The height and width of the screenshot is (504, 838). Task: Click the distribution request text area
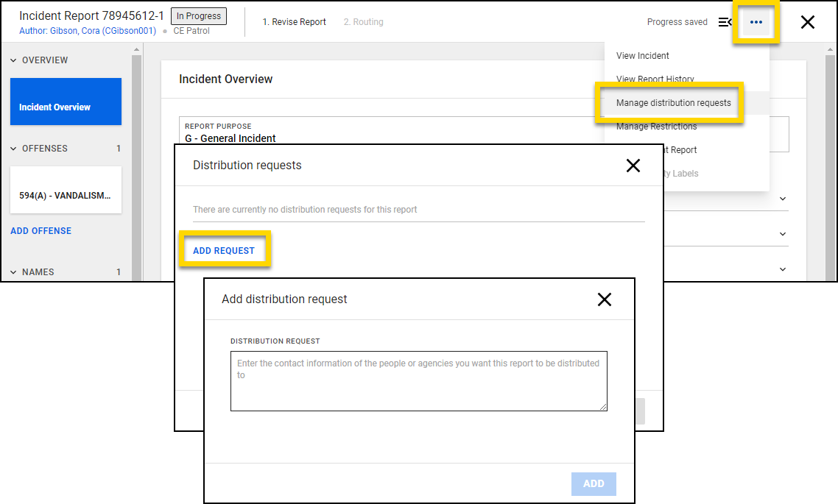(418, 381)
